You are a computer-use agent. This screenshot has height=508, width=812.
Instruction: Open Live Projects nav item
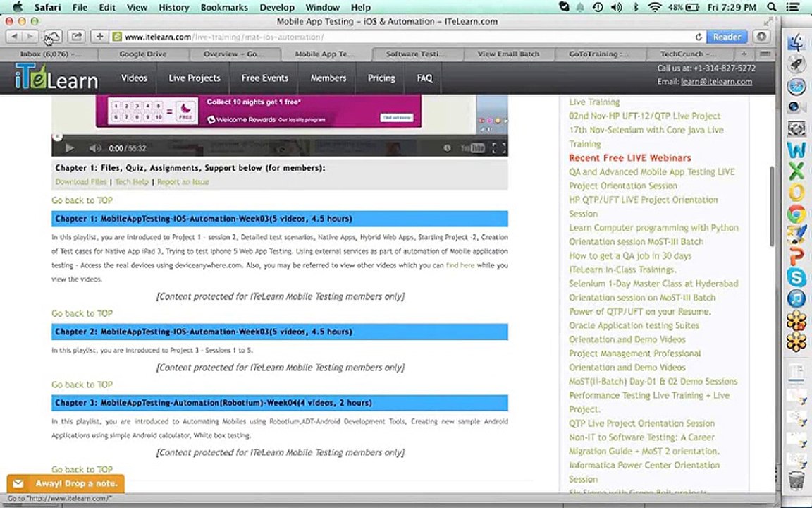(195, 78)
